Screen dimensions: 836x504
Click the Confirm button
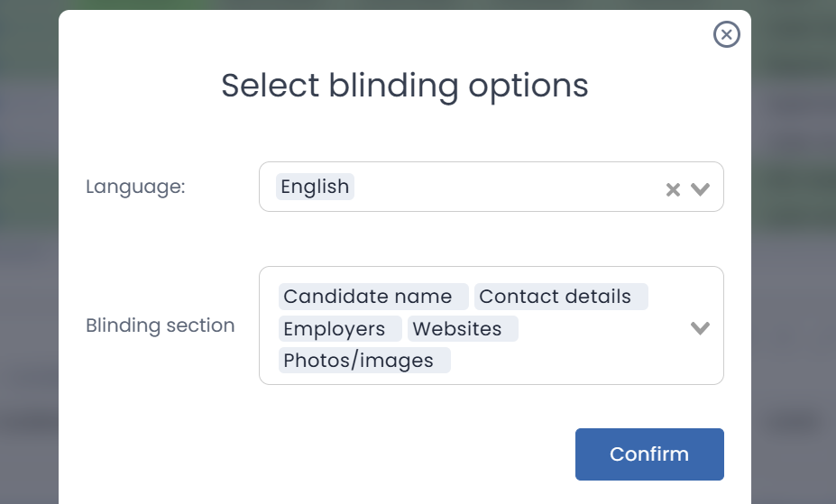tap(649, 454)
